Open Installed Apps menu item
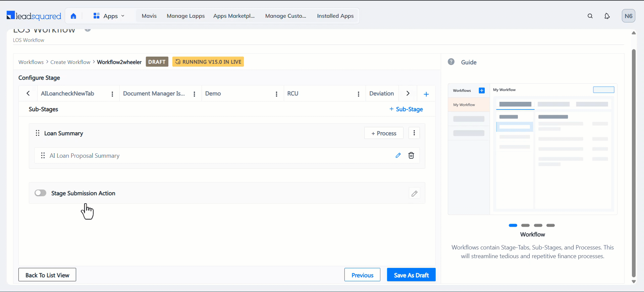This screenshot has width=644, height=292. point(335,16)
